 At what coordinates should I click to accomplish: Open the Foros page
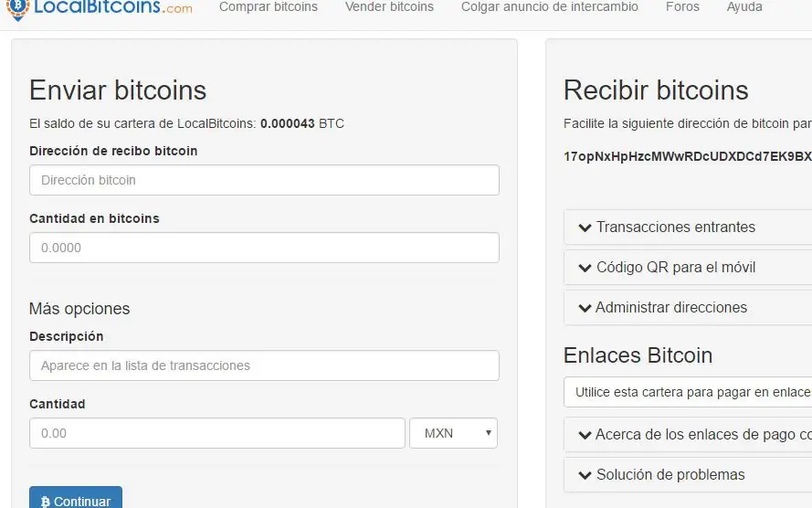point(682,6)
